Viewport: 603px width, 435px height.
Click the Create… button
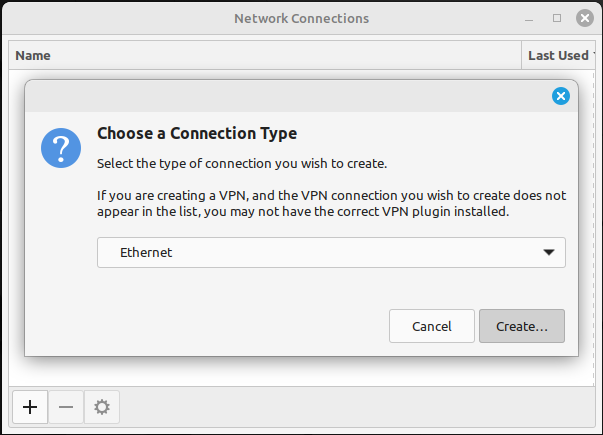[522, 326]
